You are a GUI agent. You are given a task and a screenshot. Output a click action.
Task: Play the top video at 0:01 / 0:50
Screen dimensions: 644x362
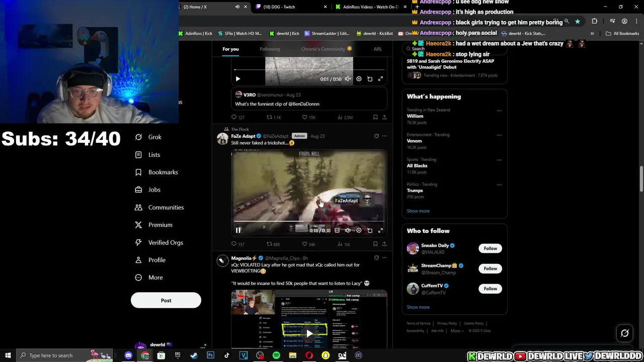coord(238,79)
